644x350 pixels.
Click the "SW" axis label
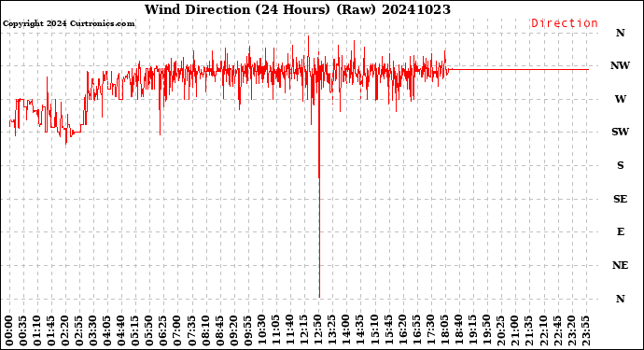(620, 132)
